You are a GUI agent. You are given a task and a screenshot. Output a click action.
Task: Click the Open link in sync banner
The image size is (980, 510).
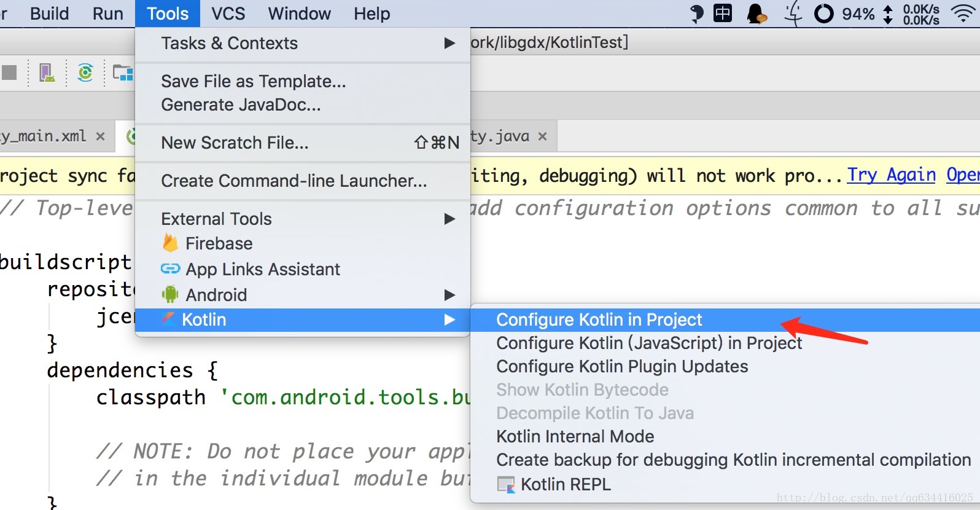(x=963, y=175)
